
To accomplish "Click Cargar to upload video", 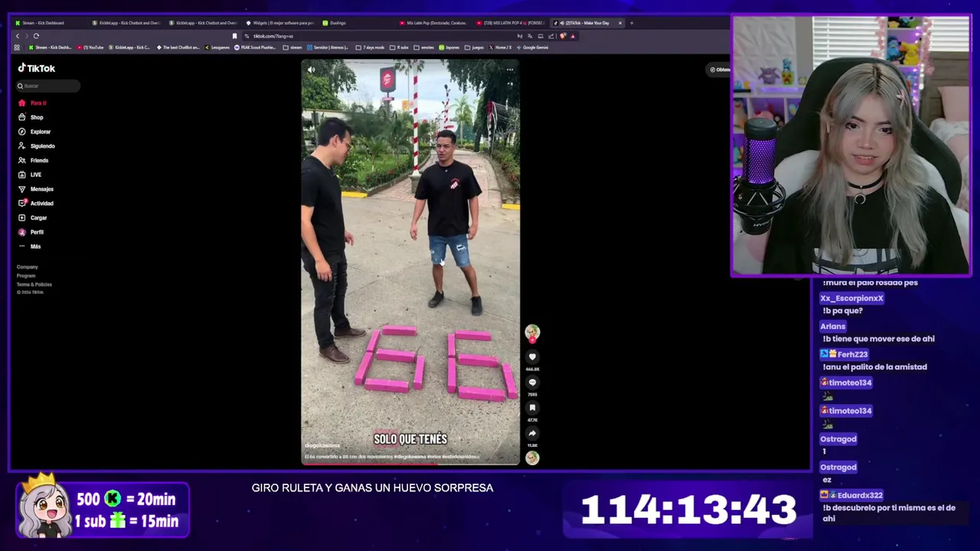I will [x=38, y=218].
